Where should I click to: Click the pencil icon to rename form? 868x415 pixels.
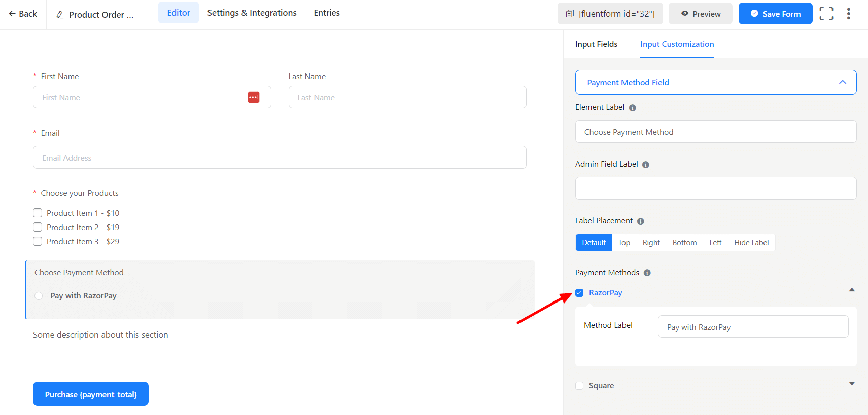coord(60,15)
